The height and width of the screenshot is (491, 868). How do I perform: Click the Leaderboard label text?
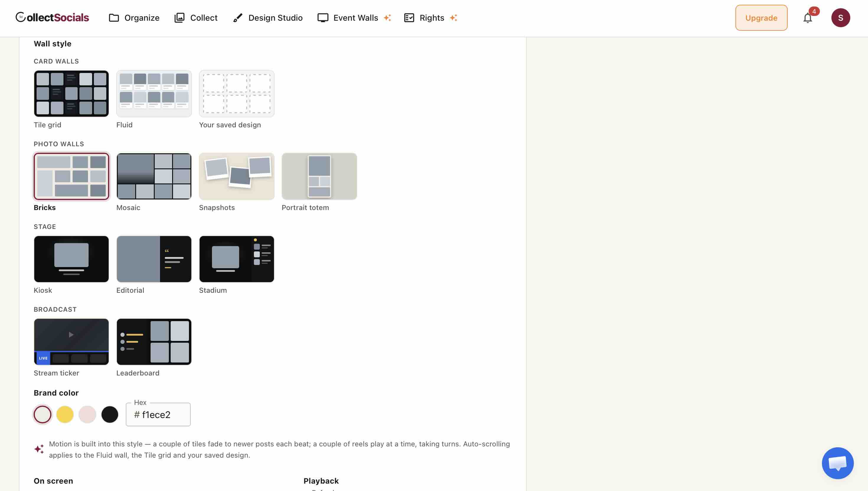click(138, 373)
